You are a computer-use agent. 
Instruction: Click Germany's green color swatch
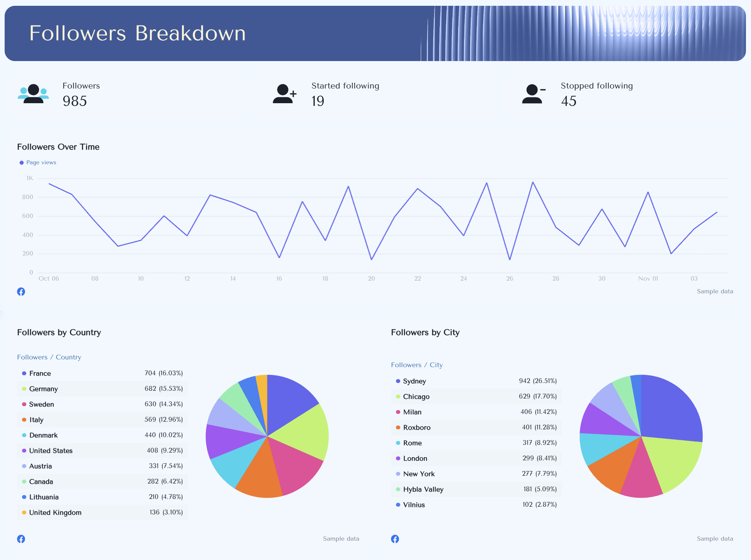24,389
